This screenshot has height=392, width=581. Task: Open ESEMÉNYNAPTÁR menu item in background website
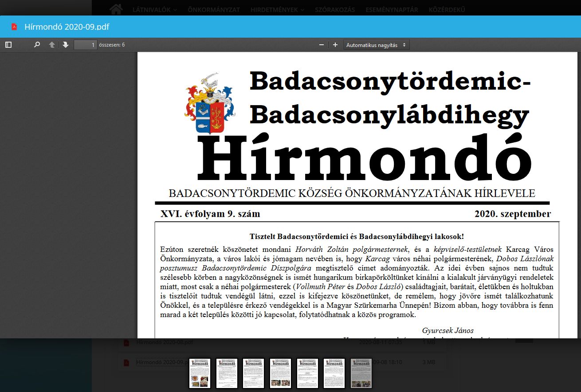[x=392, y=9]
